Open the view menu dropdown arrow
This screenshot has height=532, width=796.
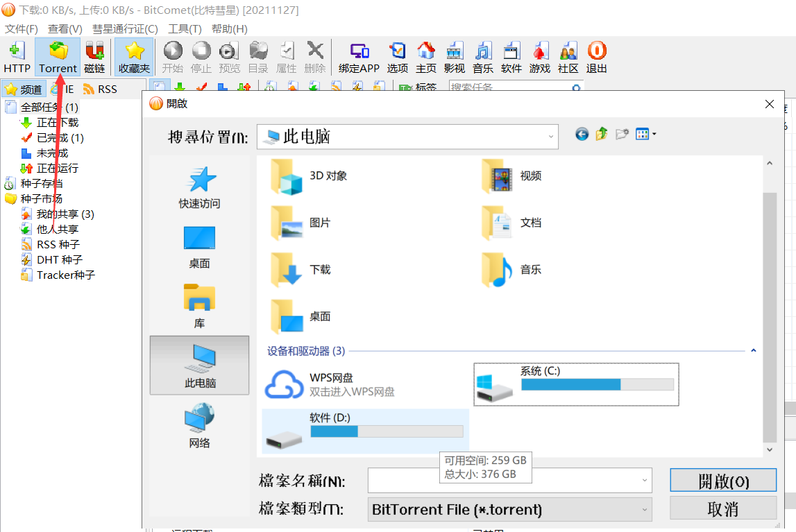point(654,135)
